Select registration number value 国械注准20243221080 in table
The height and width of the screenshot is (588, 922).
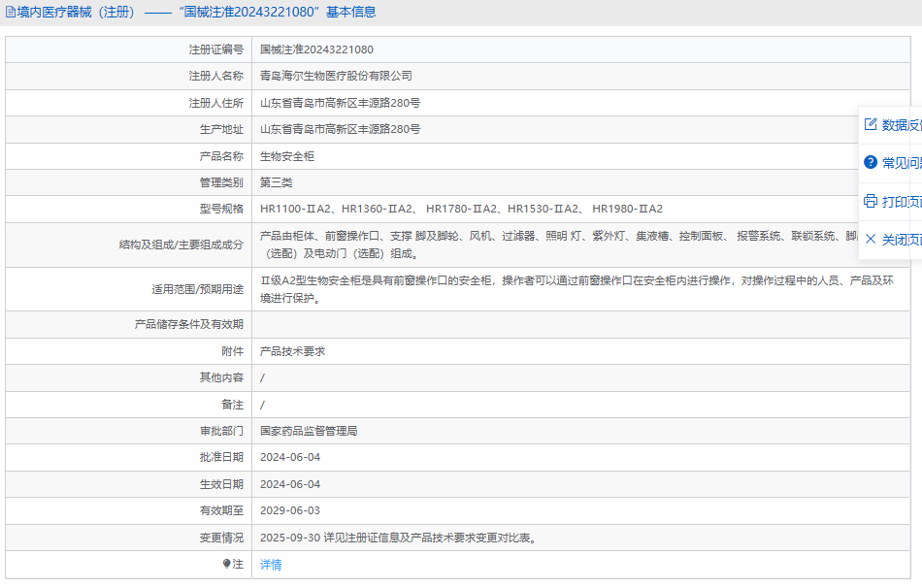point(316,49)
